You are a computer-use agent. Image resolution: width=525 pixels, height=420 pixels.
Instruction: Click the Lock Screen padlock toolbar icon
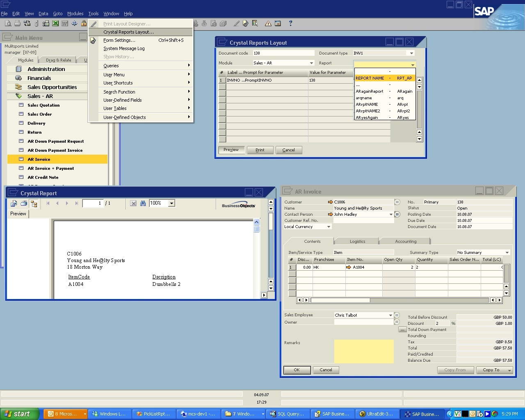(x=84, y=24)
